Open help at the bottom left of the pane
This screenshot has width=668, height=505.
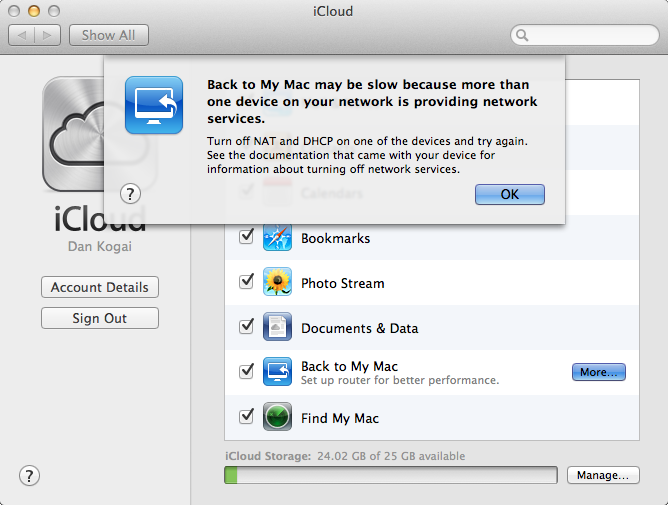[29, 476]
